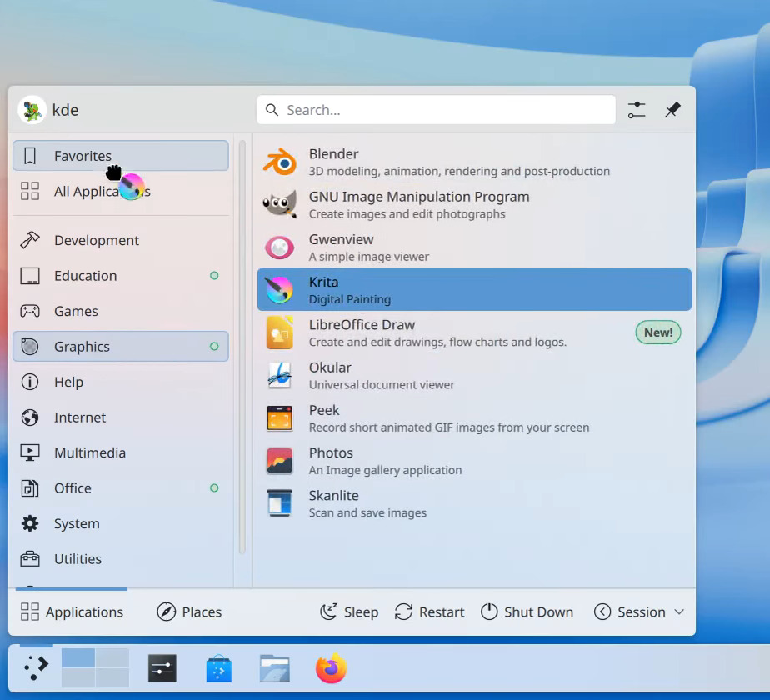The width and height of the screenshot is (770, 700).
Task: Click the New! badge on LibreOffice Draw
Action: coord(658,332)
